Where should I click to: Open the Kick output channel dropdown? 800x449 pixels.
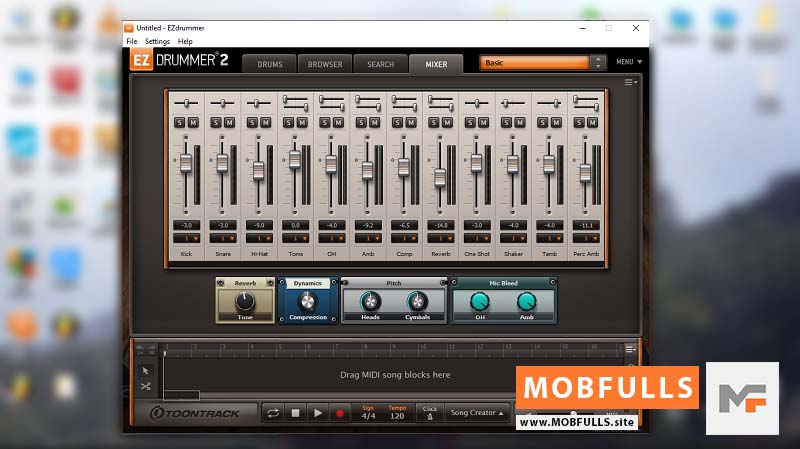click(x=186, y=238)
